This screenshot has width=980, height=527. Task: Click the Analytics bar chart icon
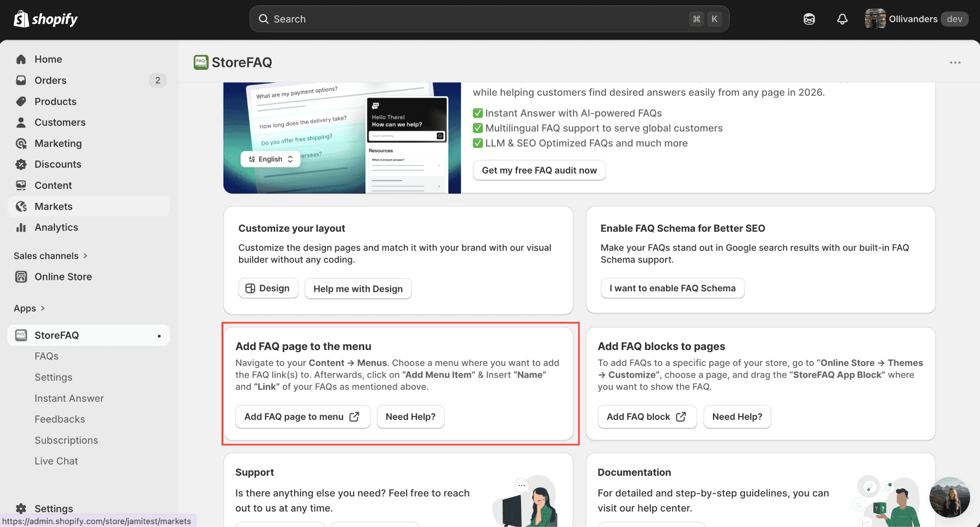[21, 228]
